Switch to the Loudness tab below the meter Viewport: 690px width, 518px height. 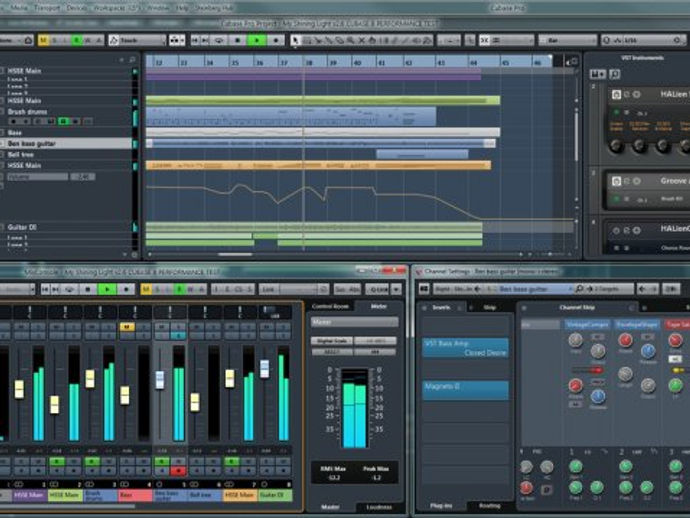click(379, 507)
